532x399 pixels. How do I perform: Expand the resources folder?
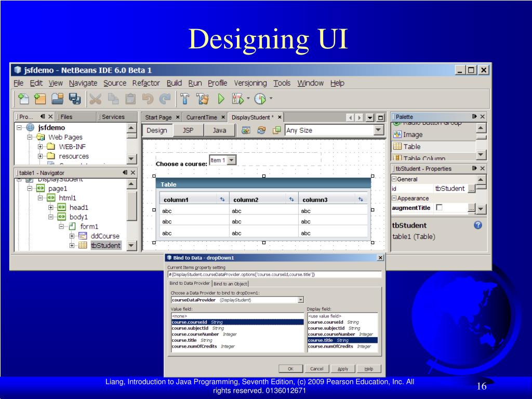point(41,156)
